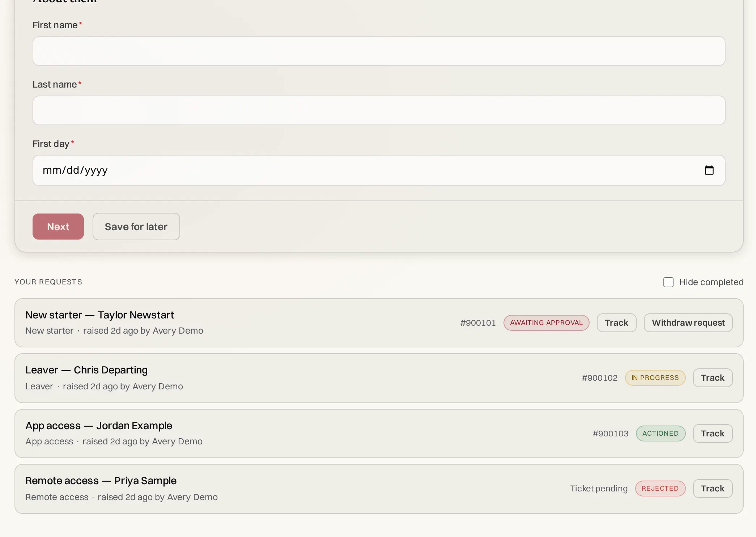
Task: Select the Hide completed label text
Action: (x=711, y=282)
